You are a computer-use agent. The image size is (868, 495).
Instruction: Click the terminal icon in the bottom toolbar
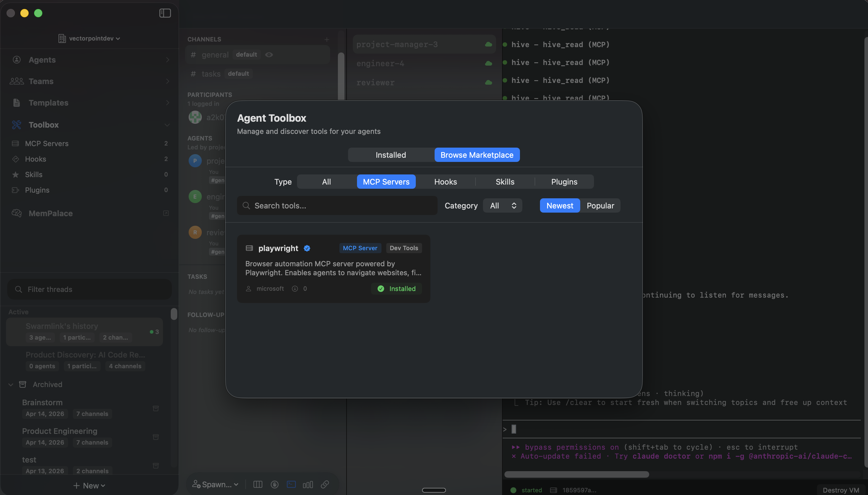pos(291,484)
